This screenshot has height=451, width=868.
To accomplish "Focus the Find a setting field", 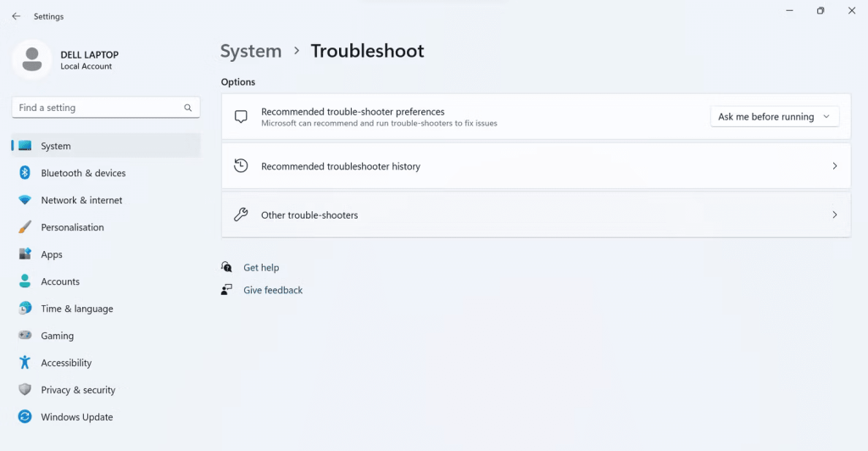I will 106,108.
